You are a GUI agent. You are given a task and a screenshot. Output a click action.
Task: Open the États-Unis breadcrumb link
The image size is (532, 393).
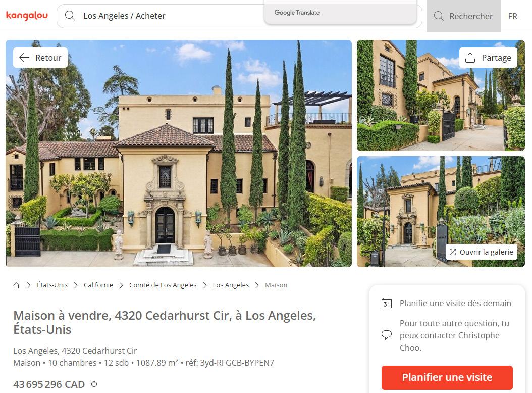tap(52, 285)
